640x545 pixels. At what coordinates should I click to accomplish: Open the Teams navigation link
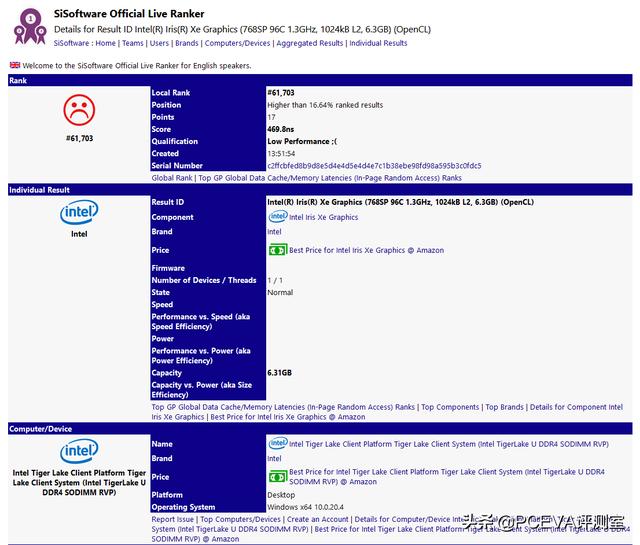pos(133,43)
